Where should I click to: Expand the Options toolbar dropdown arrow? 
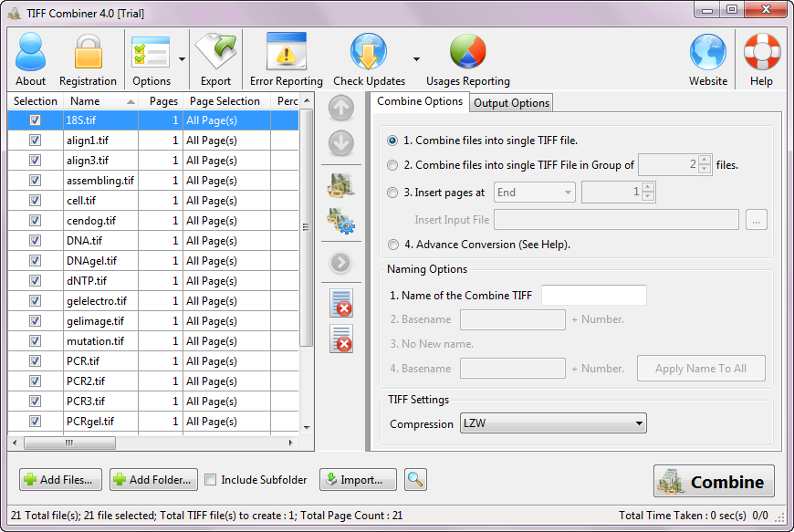pyautogui.click(x=182, y=59)
